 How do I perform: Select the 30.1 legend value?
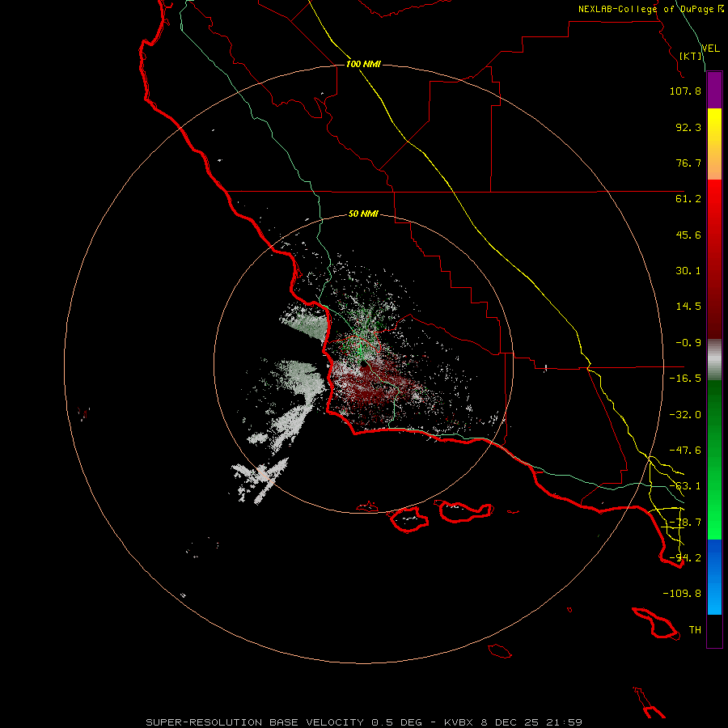coord(688,271)
